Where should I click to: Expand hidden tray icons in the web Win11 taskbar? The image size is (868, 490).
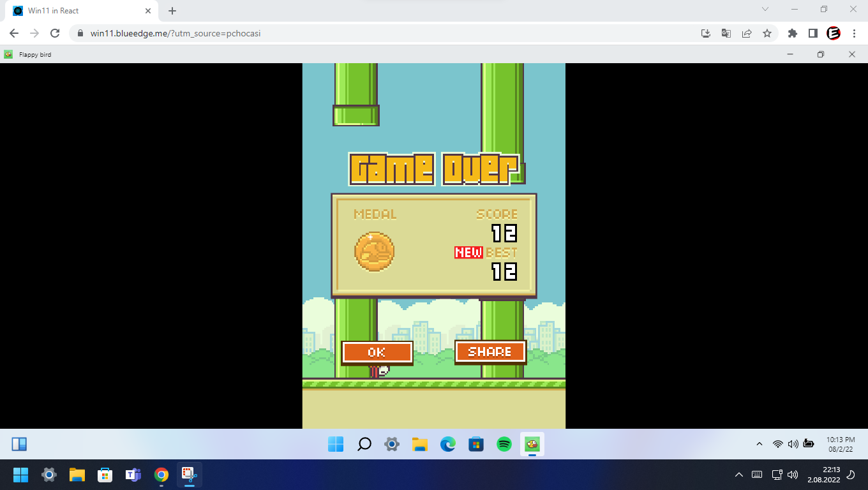759,444
